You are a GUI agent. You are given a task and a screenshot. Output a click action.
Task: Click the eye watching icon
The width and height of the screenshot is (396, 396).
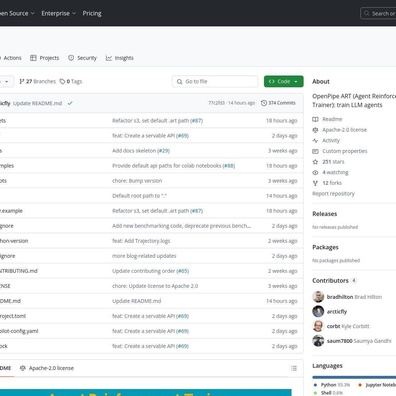(x=315, y=172)
